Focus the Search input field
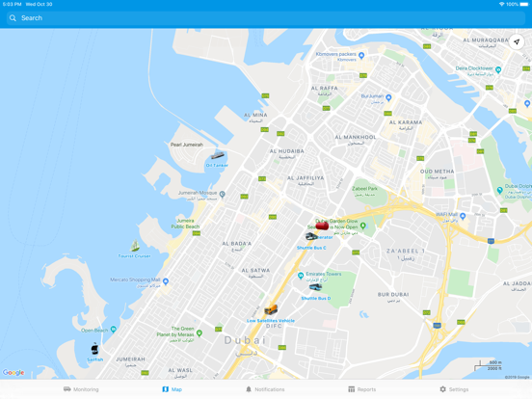 pos(266,18)
